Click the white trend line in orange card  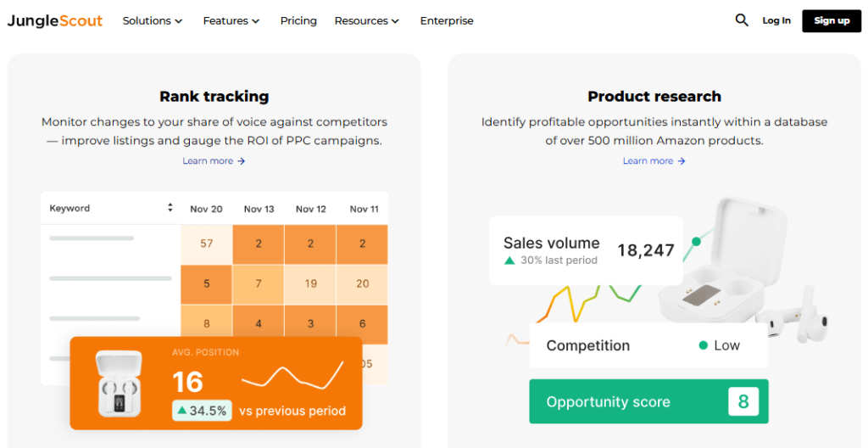tap(292, 376)
